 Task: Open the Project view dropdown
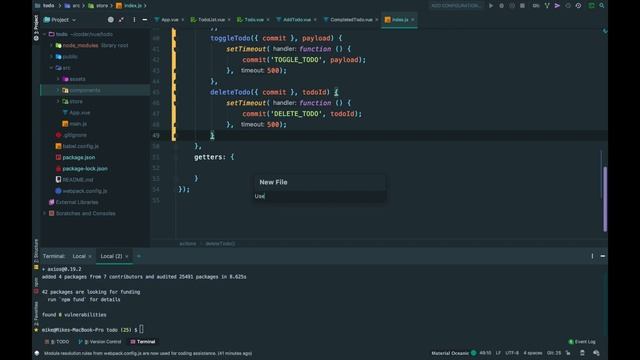click(x=60, y=20)
